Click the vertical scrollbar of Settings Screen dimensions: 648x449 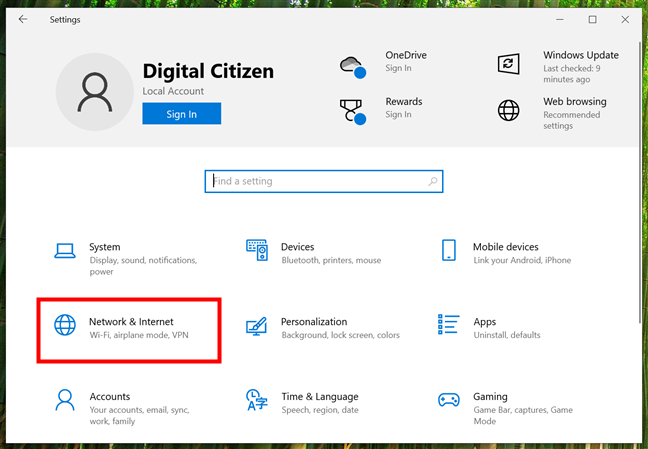click(x=641, y=182)
